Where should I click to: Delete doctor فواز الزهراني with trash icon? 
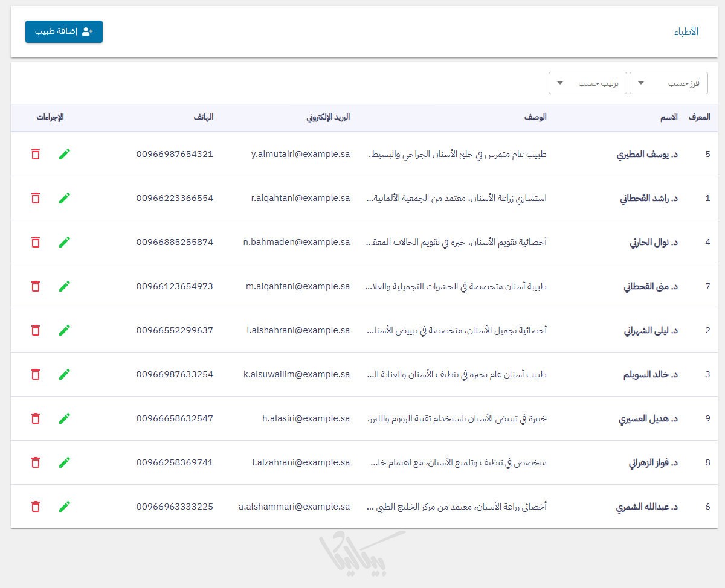pos(36,462)
